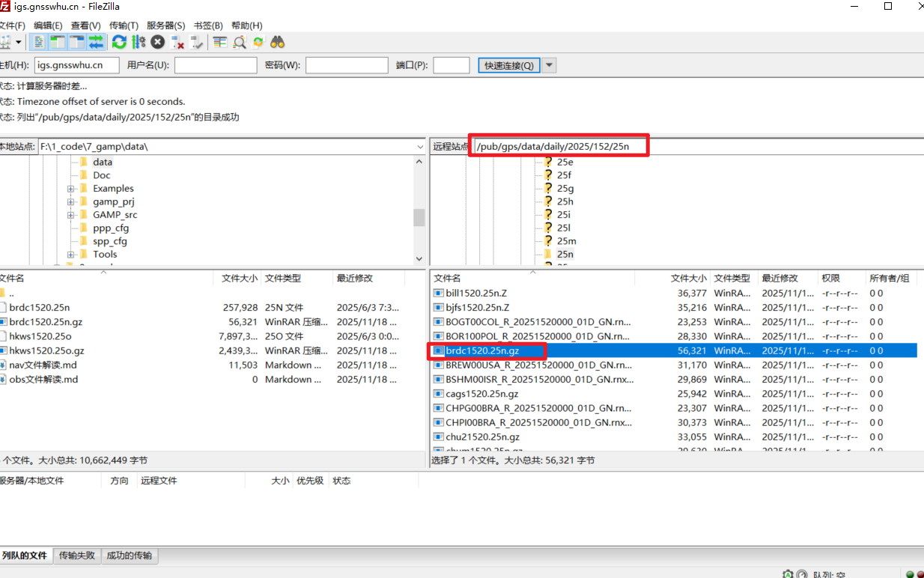Click the reconnect to last server icon
The image size is (924, 578).
pyautogui.click(x=196, y=43)
